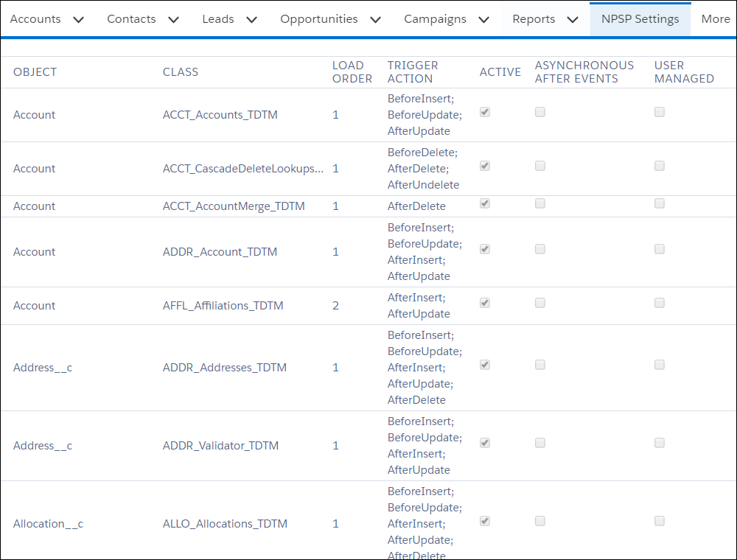Screen dimensions: 737x560
Task: Toggle Active off for ACCT_AccountMerge_TDTM
Action: (484, 203)
